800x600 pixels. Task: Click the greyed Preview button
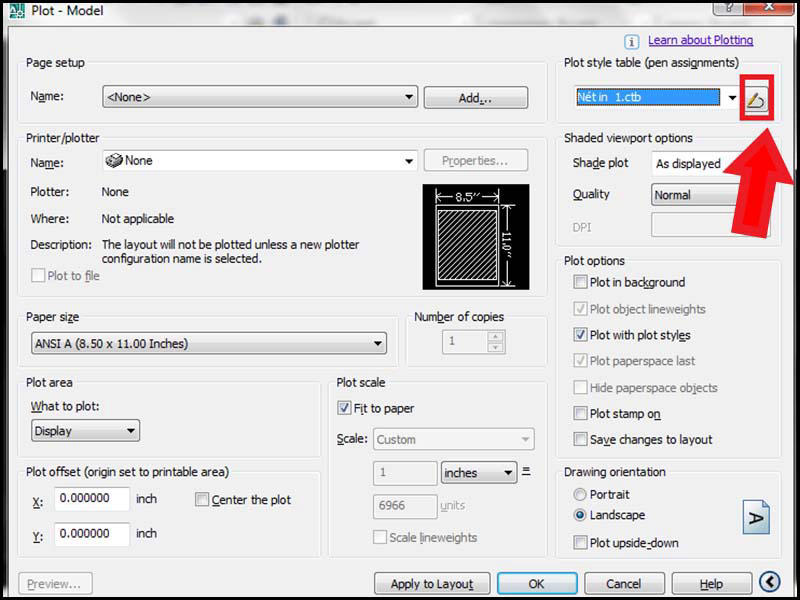click(x=55, y=584)
